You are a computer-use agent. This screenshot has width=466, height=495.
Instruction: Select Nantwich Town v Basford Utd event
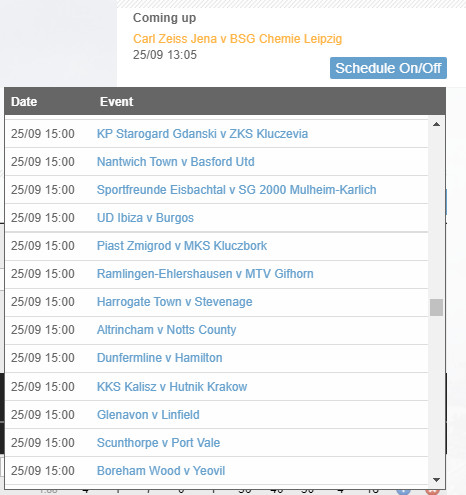(x=176, y=162)
